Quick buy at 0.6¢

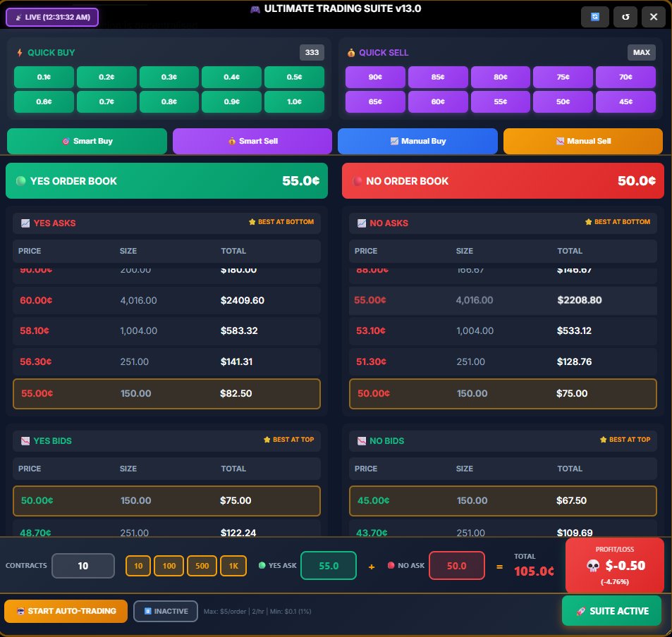pos(44,102)
